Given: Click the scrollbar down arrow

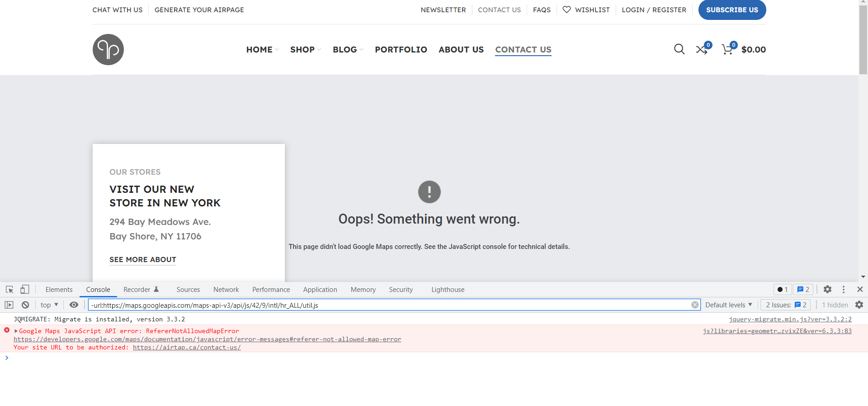Looking at the screenshot, I should tap(863, 277).
